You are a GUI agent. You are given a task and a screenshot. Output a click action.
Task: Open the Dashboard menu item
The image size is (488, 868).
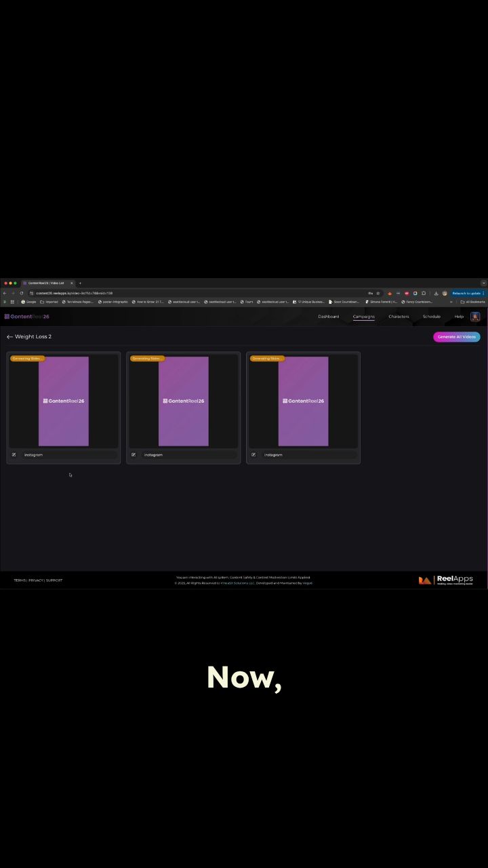[x=328, y=317]
